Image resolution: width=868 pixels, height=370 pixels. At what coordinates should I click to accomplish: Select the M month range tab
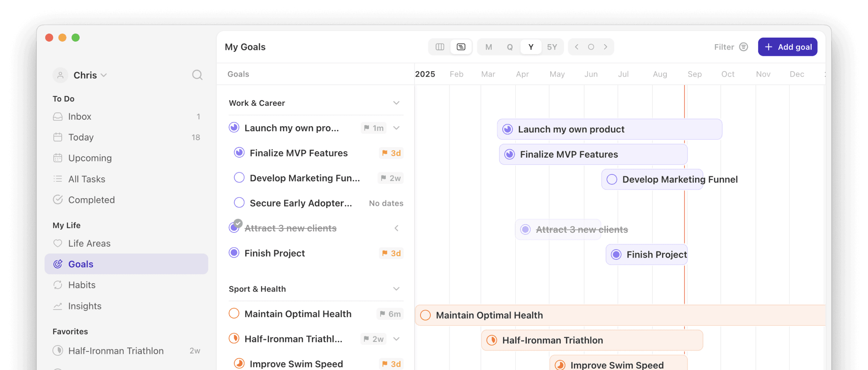(x=489, y=47)
